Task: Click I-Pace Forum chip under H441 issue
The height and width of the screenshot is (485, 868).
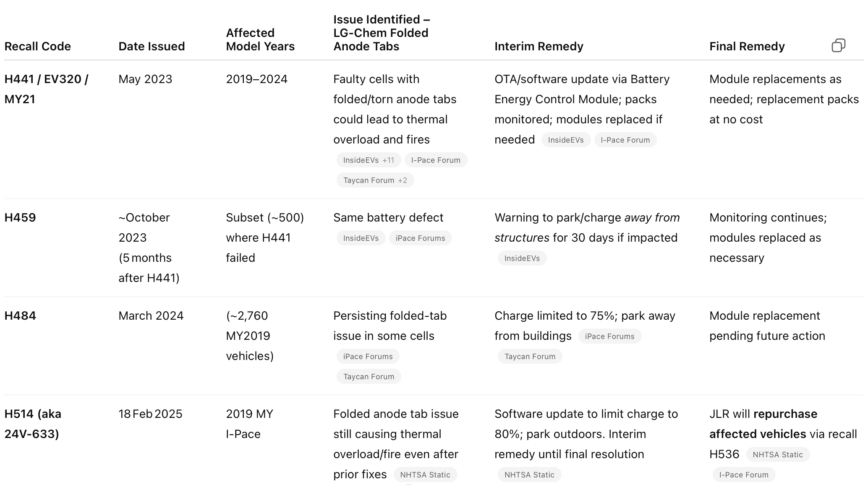Action: [436, 160]
